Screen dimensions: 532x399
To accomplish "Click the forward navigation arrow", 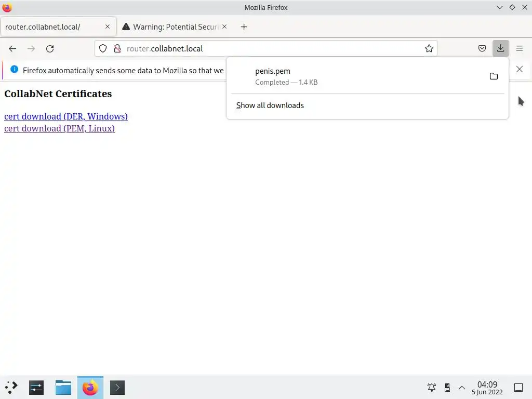I will 31,48.
